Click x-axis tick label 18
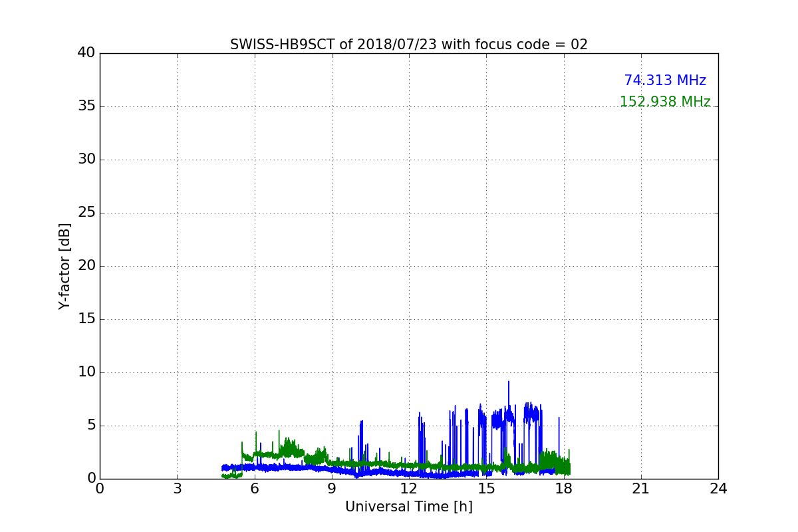 tap(564, 489)
